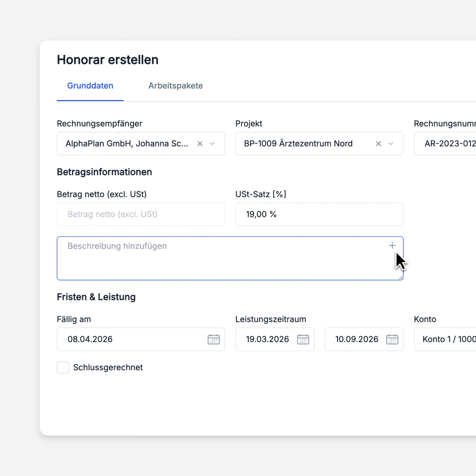Edit the Rechnungsnummer AR-2023 field
Screen dimensions: 476x476
pyautogui.click(x=445, y=144)
